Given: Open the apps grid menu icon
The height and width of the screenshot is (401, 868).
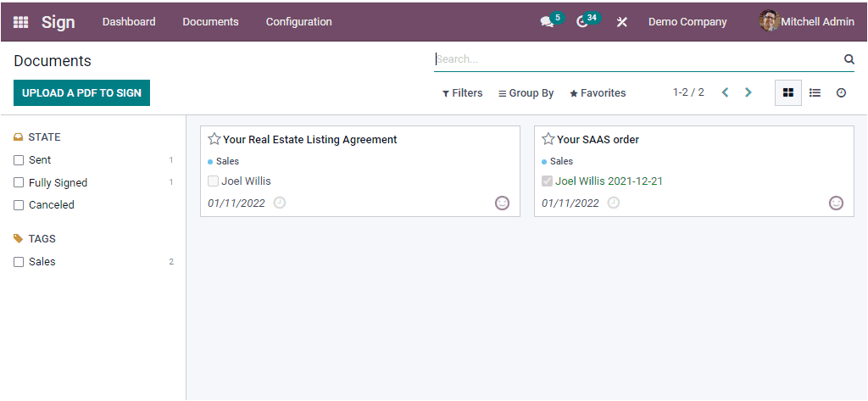Looking at the screenshot, I should click(20, 22).
